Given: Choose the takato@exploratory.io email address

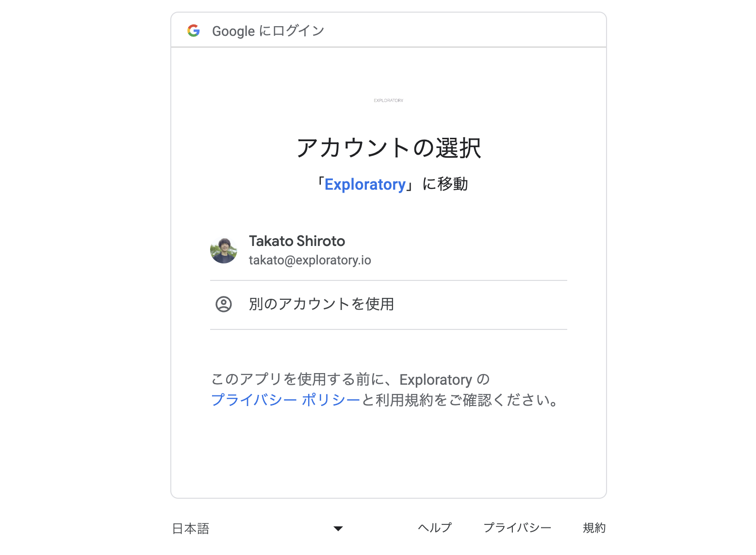Looking at the screenshot, I should (x=310, y=261).
